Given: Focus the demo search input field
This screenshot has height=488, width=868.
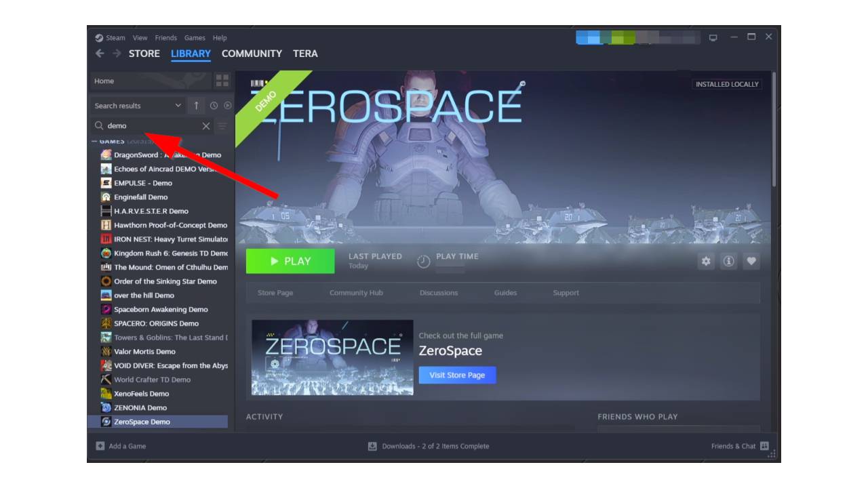Looking at the screenshot, I should point(153,126).
